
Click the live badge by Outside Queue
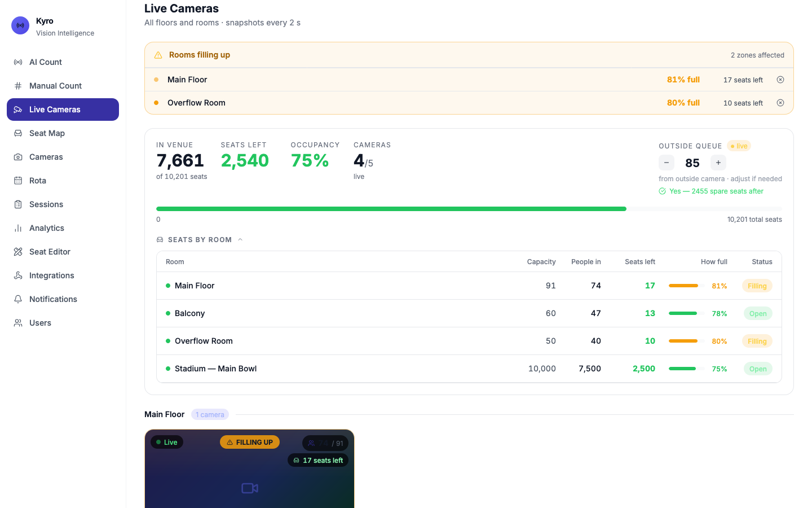(739, 146)
